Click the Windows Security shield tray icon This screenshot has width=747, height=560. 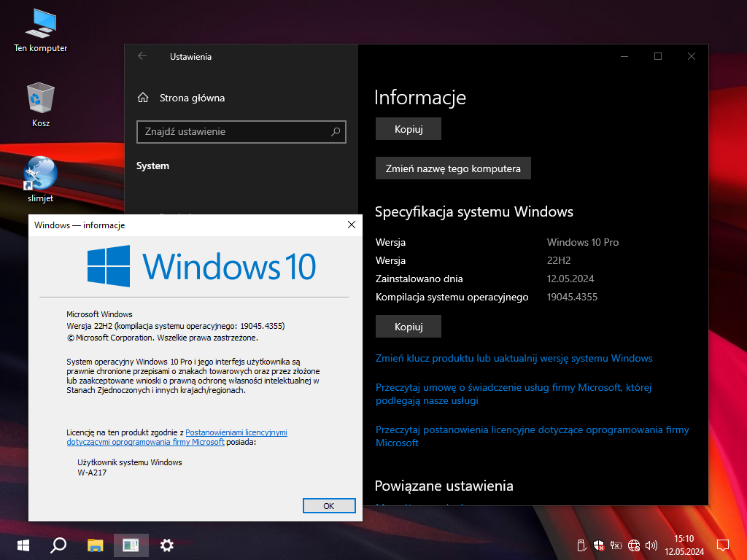pos(598,545)
